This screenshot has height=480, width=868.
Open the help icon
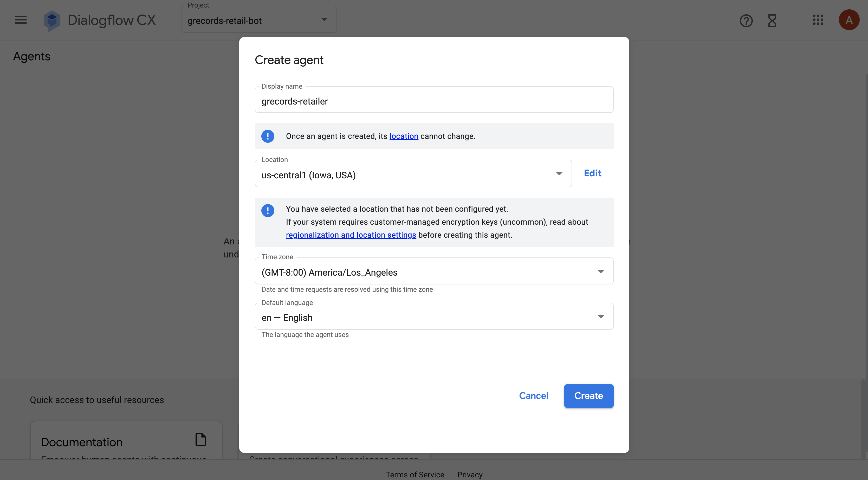746,21
